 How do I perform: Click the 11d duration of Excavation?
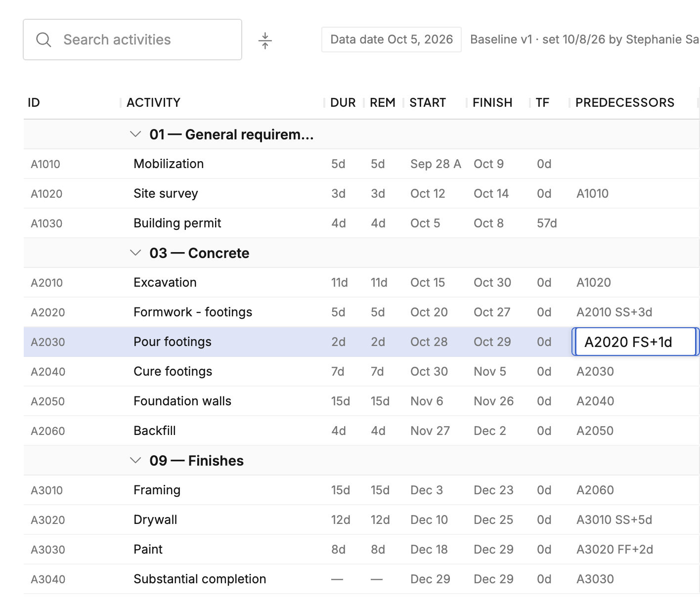(x=340, y=282)
